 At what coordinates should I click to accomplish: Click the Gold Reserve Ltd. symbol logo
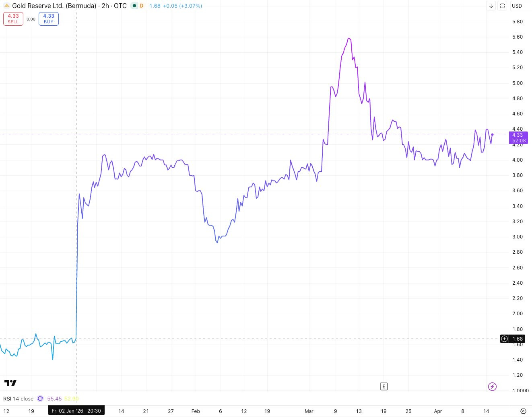click(7, 6)
